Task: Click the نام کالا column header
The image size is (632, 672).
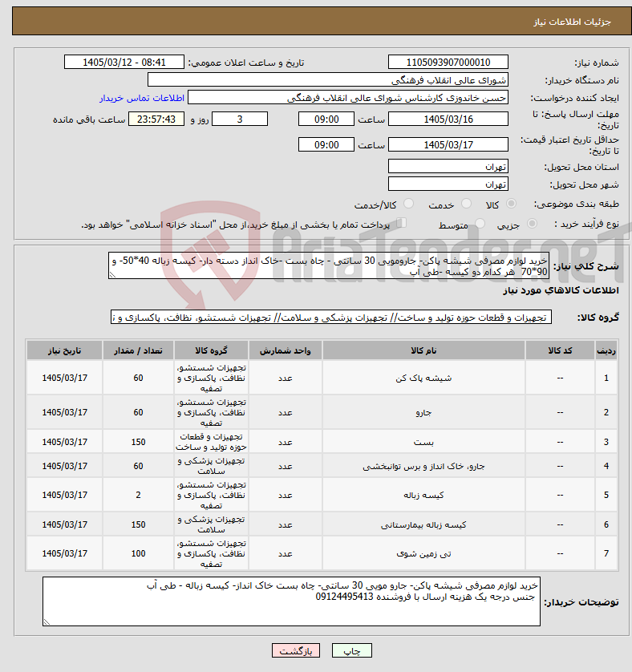Action: coord(423,350)
